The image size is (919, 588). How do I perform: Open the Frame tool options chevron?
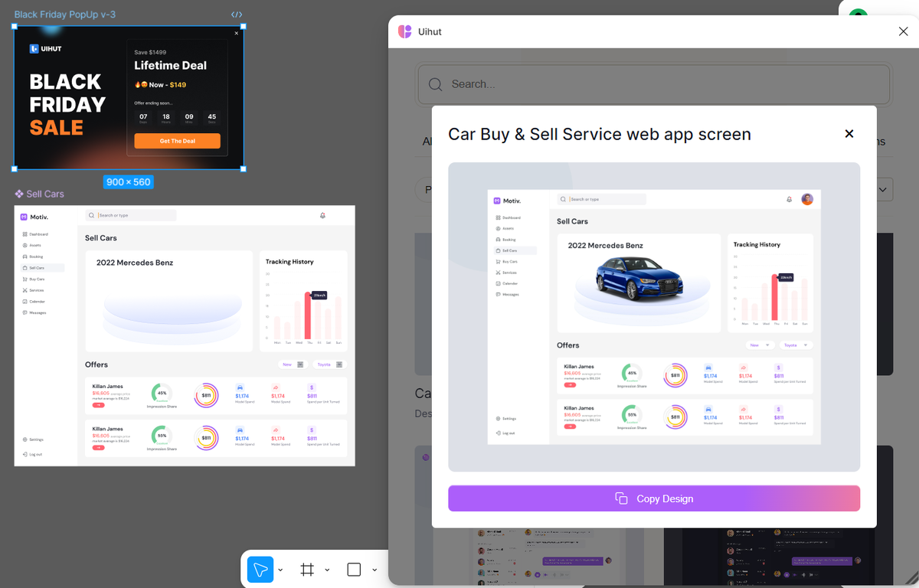click(x=327, y=570)
